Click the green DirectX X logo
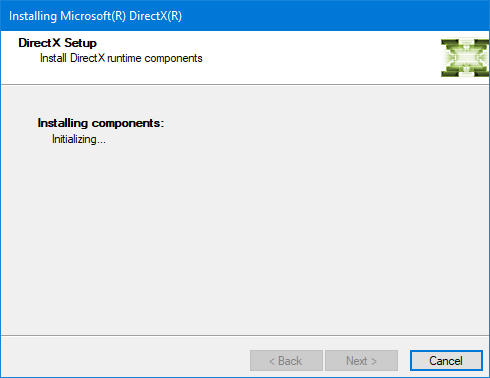Image resolution: width=490 pixels, height=378 pixels. tap(465, 58)
